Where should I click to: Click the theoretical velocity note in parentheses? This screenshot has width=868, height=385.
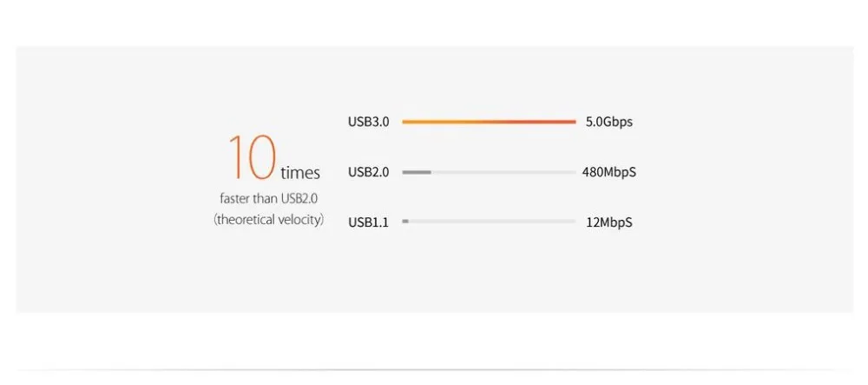pyautogui.click(x=268, y=219)
